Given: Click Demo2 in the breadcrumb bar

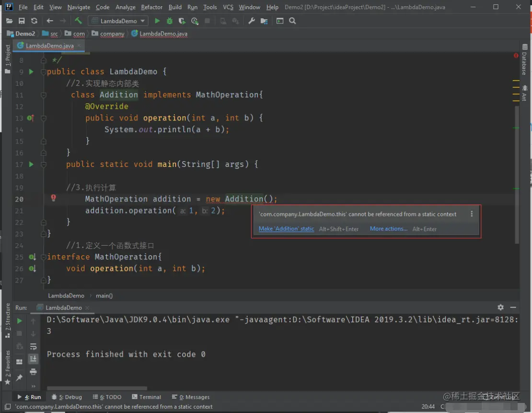Looking at the screenshot, I should 21,34.
